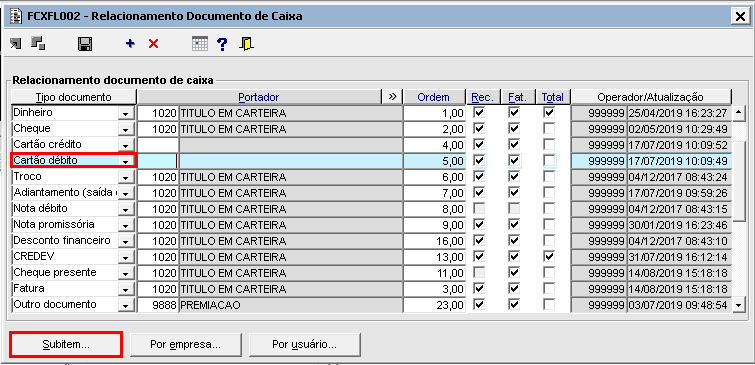755x365 pixels.
Task: Click the Por empresa... button
Action: (185, 344)
